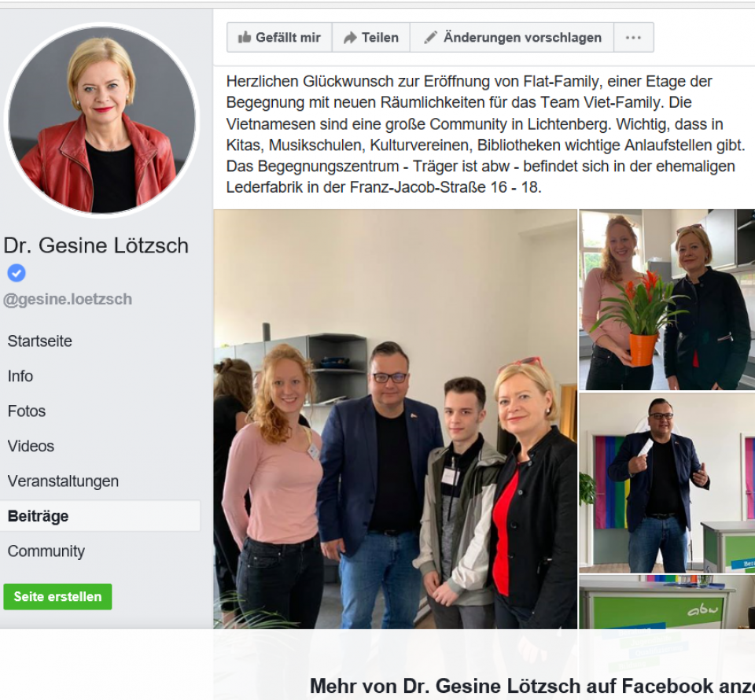Go to the Info section

pyautogui.click(x=20, y=376)
